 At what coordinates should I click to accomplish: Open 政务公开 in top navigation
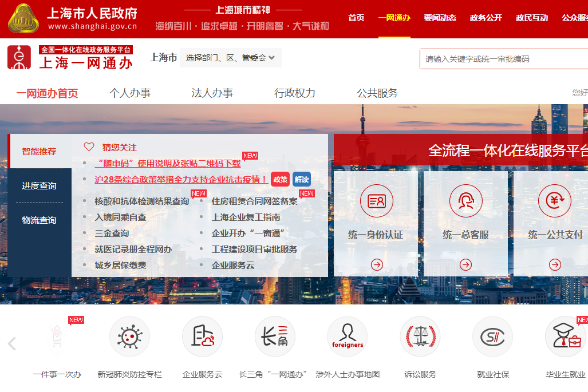click(x=486, y=18)
